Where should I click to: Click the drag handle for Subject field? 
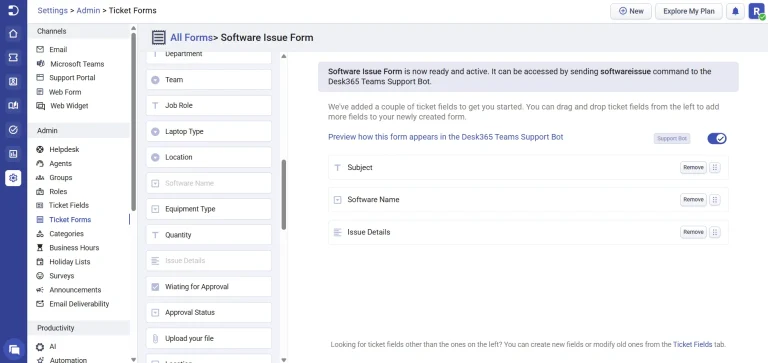[715, 168]
